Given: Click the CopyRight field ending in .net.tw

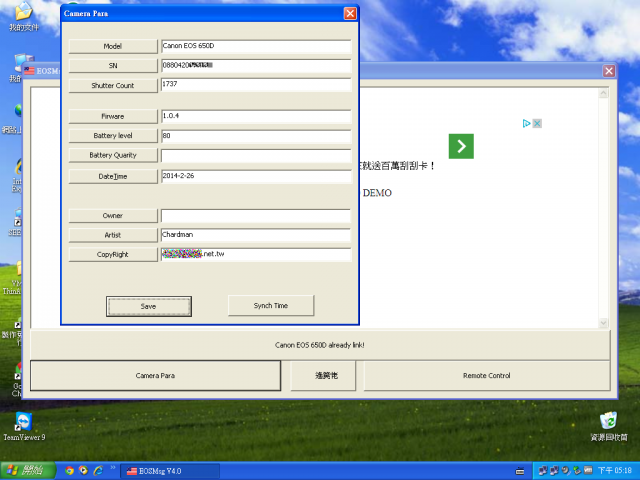Looking at the screenshot, I should tap(256, 254).
